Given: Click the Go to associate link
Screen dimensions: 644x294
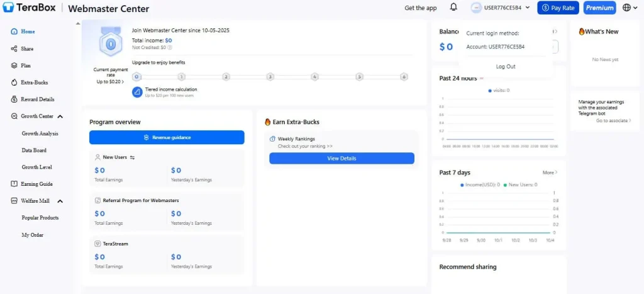Looking at the screenshot, I should (x=613, y=120).
